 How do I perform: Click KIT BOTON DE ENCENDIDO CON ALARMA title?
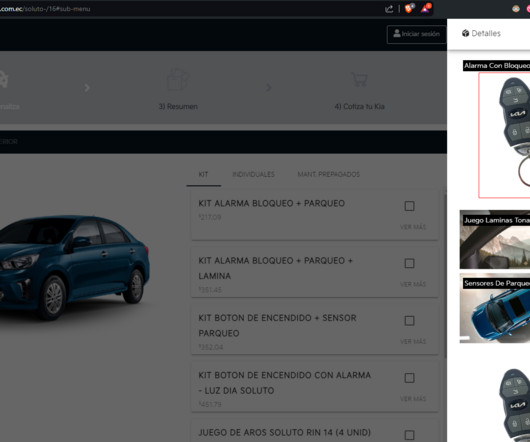[x=285, y=383]
